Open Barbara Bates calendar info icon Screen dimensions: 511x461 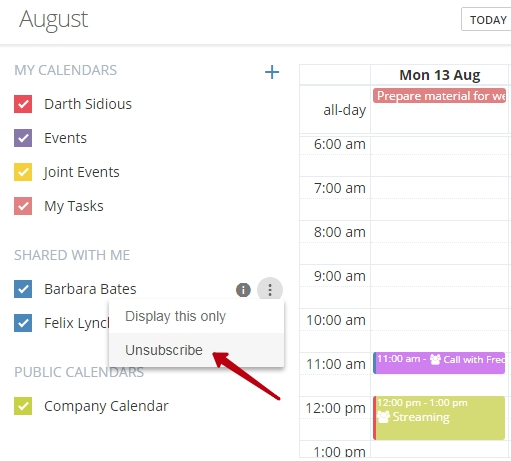click(x=243, y=290)
